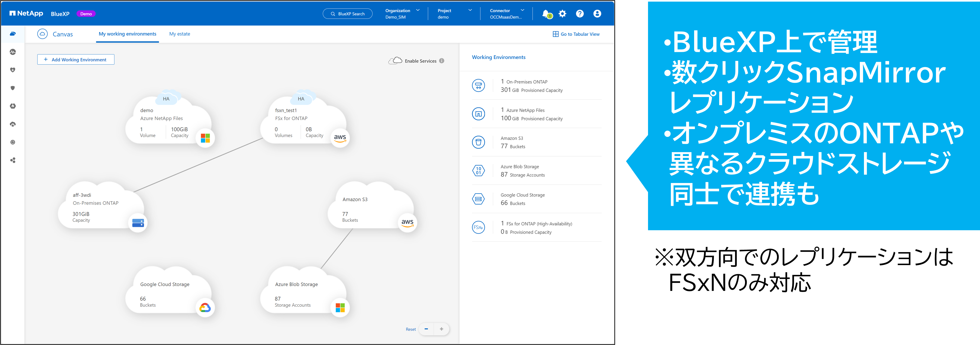Click the Google Cloud Storage panel icon
This screenshot has height=345, width=980.
pyautogui.click(x=478, y=199)
